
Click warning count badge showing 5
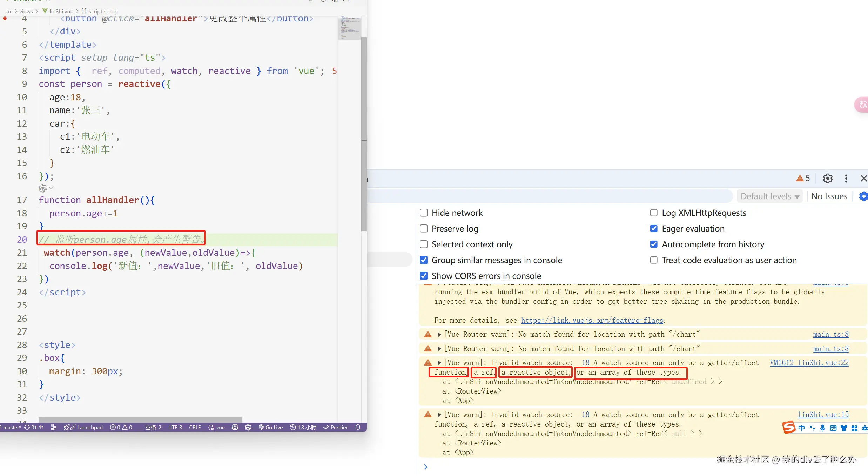(x=803, y=178)
